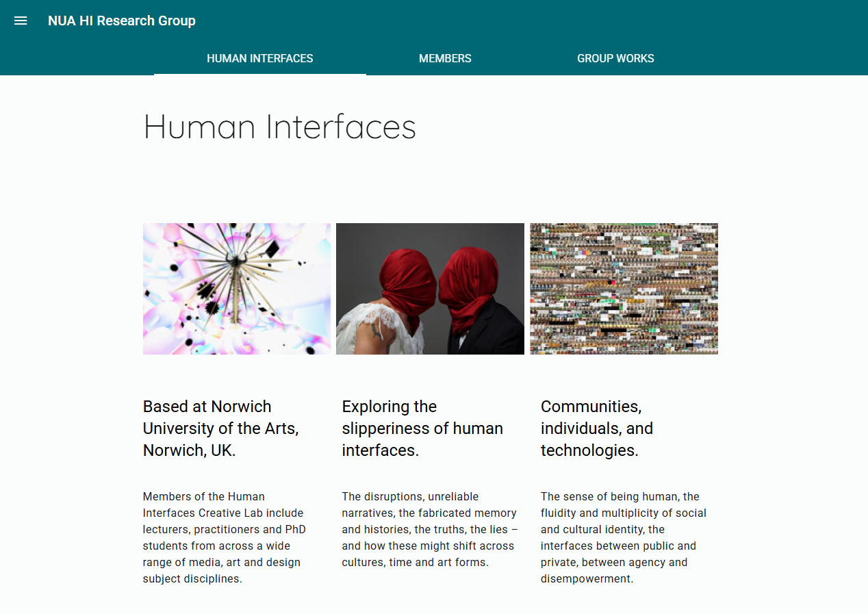Viewport: 868px width, 614px height.
Task: Click the 'Exploring the slipperiness' heading
Action: pos(422,428)
